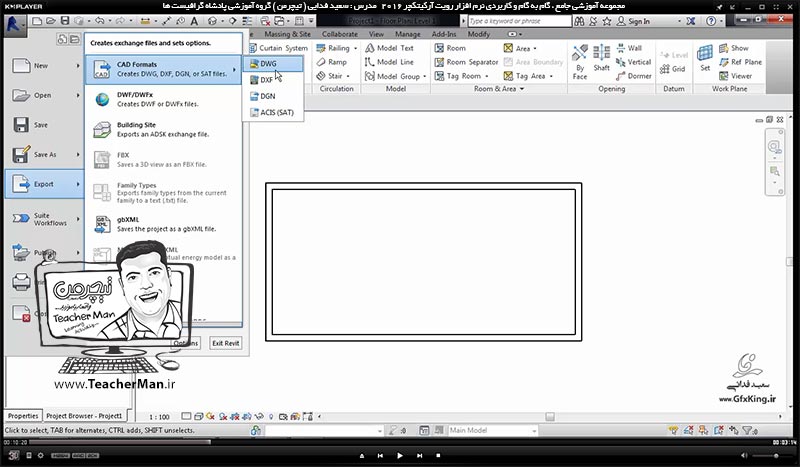Open the CAD Formats export entry

pyautogui.click(x=163, y=69)
